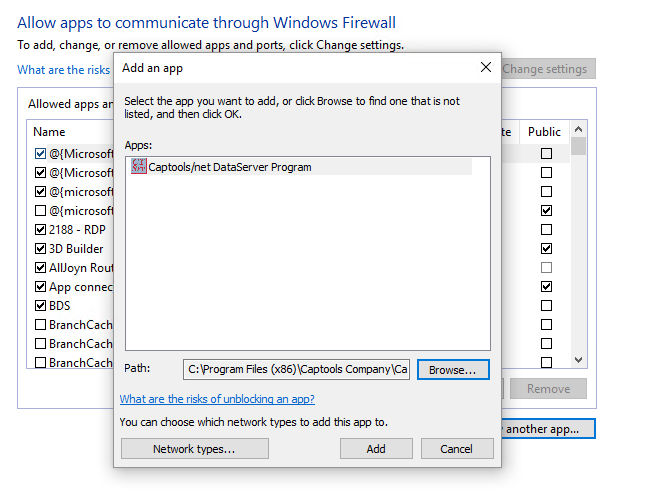This screenshot has width=652, height=490.
Task: Enable Public checkbox for the BDS row
Action: (x=546, y=306)
